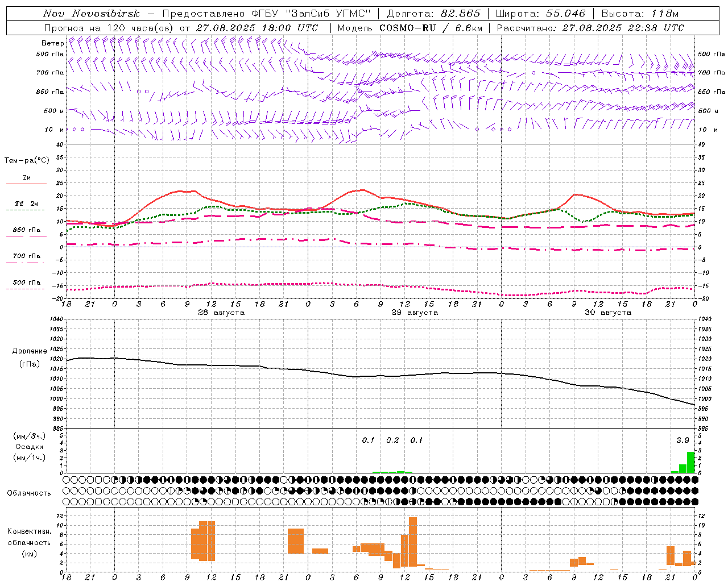Select the Давление pressure panel label
The image size is (728, 582).
coord(30,351)
